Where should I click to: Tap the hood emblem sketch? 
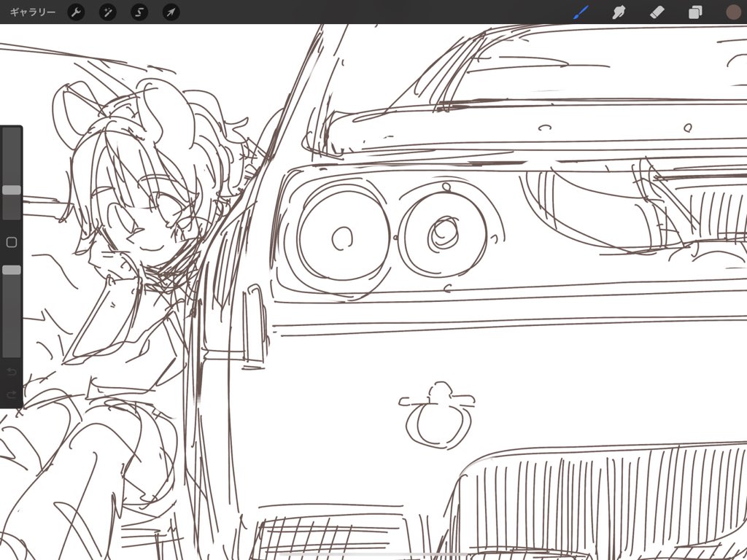(438, 415)
